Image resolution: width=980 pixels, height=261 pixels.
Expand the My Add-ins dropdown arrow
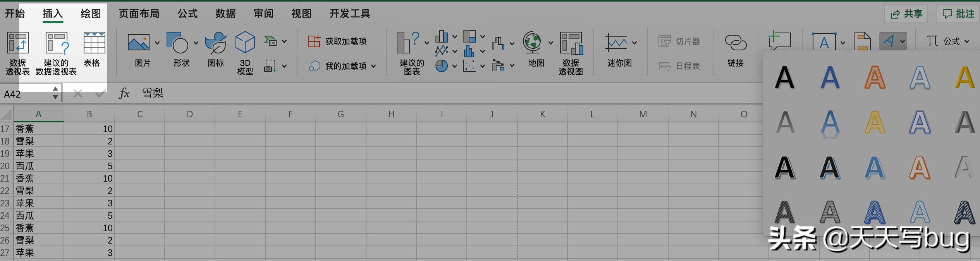tap(373, 66)
